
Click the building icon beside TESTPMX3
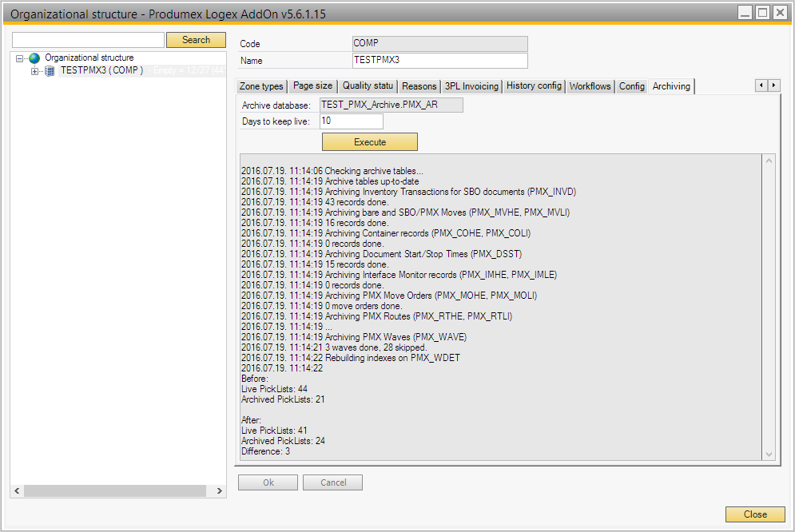[x=50, y=70]
